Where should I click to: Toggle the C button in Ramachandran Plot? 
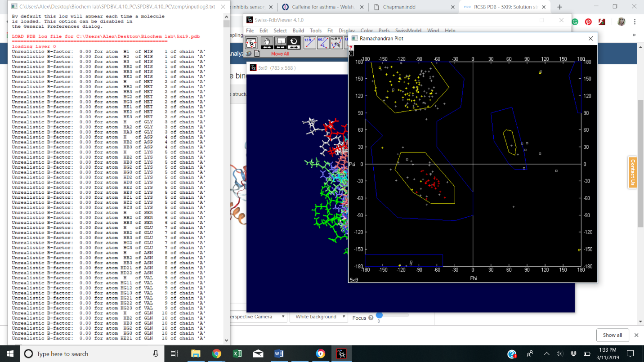pos(351,54)
